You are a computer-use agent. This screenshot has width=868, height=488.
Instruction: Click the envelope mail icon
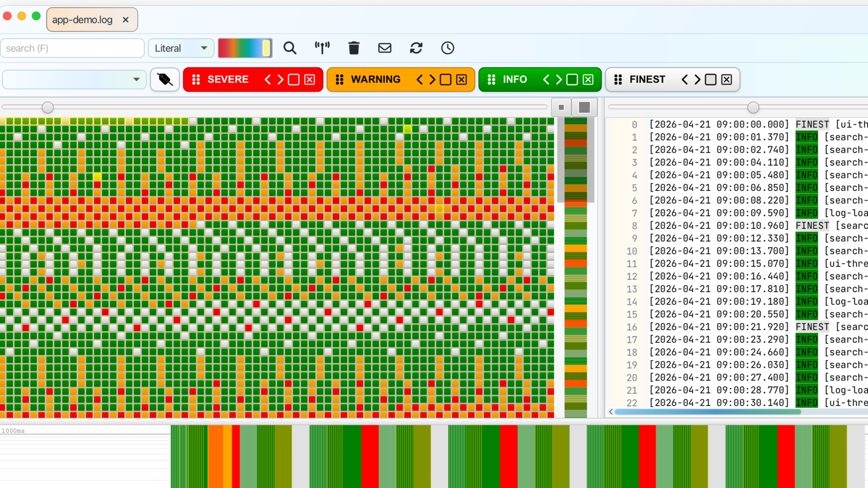click(385, 48)
